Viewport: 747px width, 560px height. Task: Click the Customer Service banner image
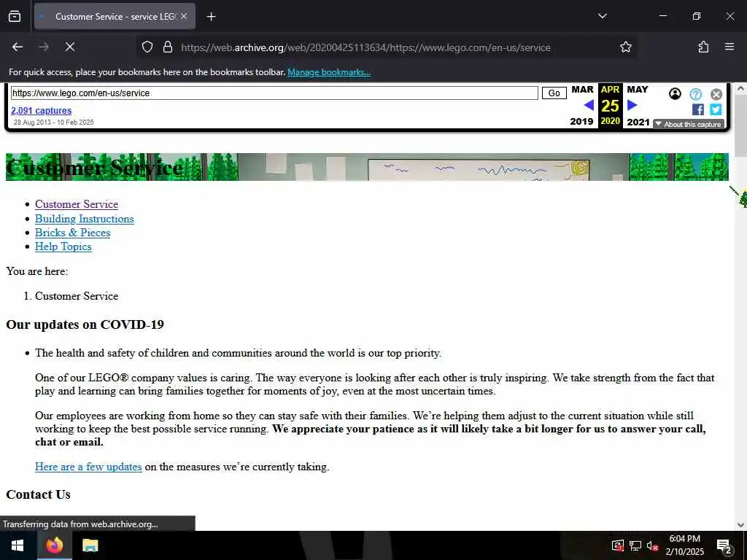pyautogui.click(x=367, y=167)
